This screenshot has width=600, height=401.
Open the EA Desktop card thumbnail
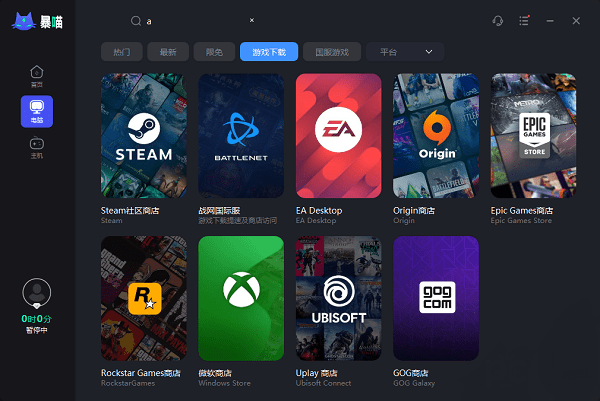[x=339, y=136]
